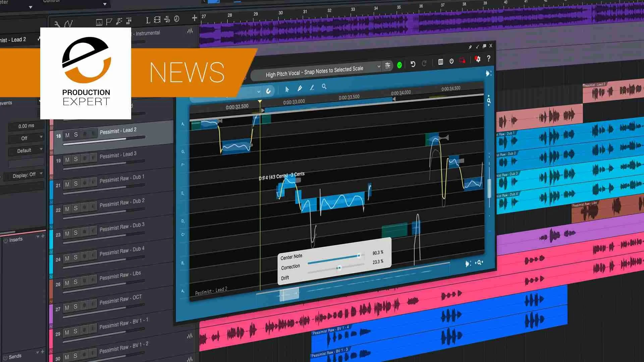
Task: Click the Pessimist Raw - OCT track name
Action: (x=120, y=300)
